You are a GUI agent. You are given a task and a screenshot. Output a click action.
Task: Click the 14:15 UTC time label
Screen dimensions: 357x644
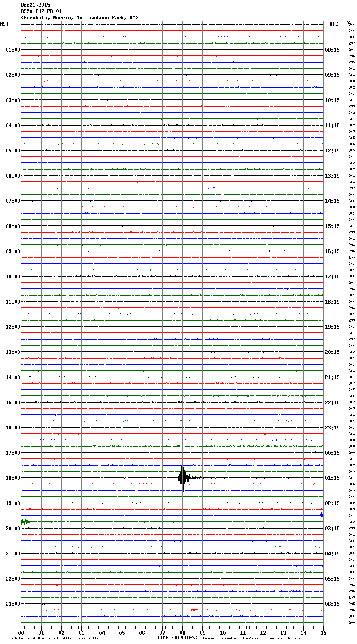(332, 201)
